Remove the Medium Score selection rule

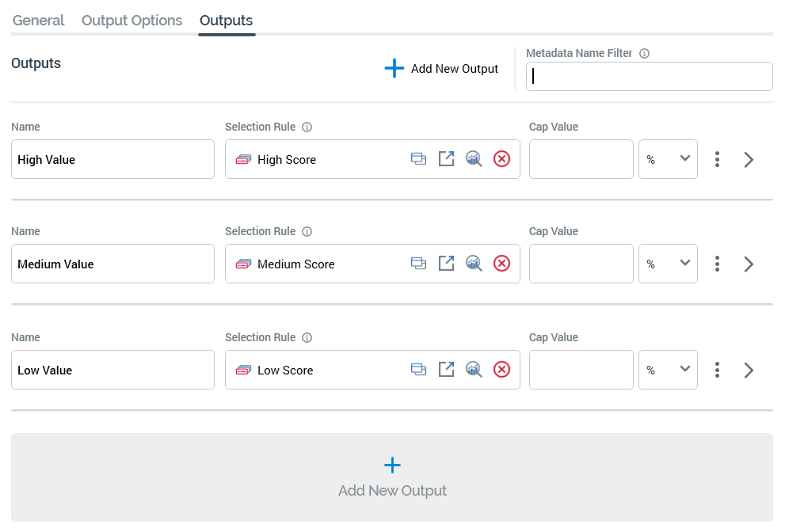(501, 264)
